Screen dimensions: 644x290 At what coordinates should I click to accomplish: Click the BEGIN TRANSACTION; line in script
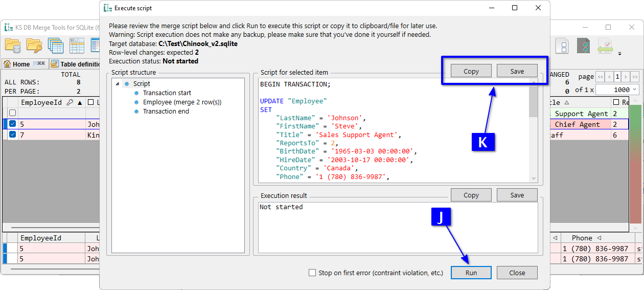(x=295, y=84)
